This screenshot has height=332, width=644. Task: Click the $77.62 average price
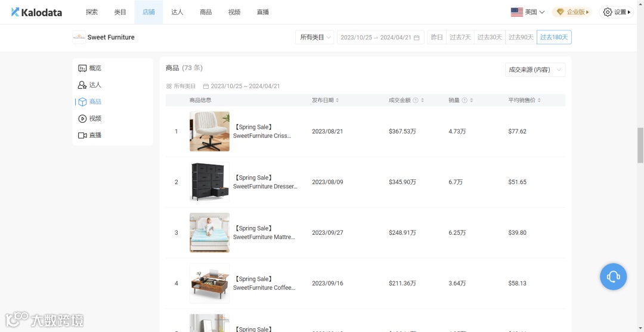[x=517, y=131]
